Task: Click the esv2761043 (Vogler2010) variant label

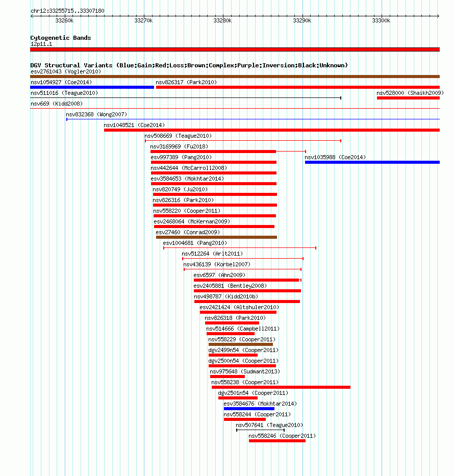Action: 66,71
